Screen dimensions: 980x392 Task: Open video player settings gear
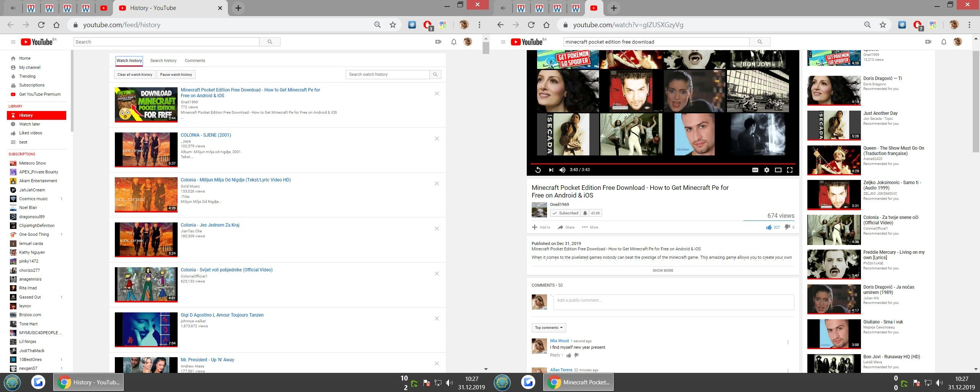[766, 170]
